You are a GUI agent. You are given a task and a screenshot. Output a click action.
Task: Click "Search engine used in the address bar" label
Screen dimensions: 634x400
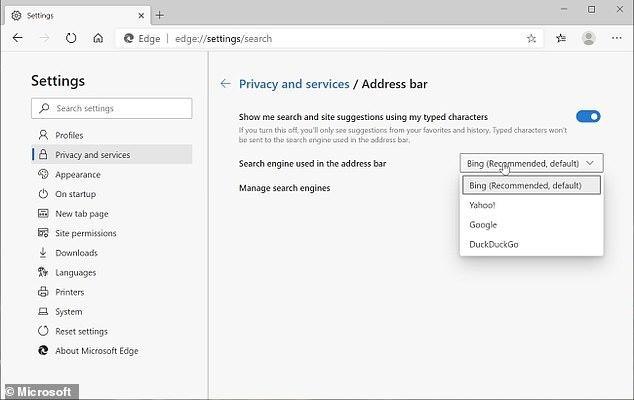(x=312, y=163)
